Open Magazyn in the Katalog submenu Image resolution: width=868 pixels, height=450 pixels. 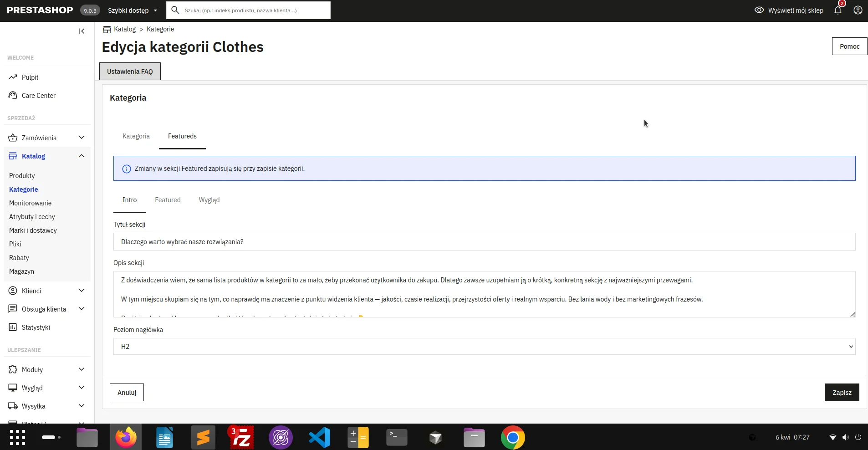coord(21,271)
